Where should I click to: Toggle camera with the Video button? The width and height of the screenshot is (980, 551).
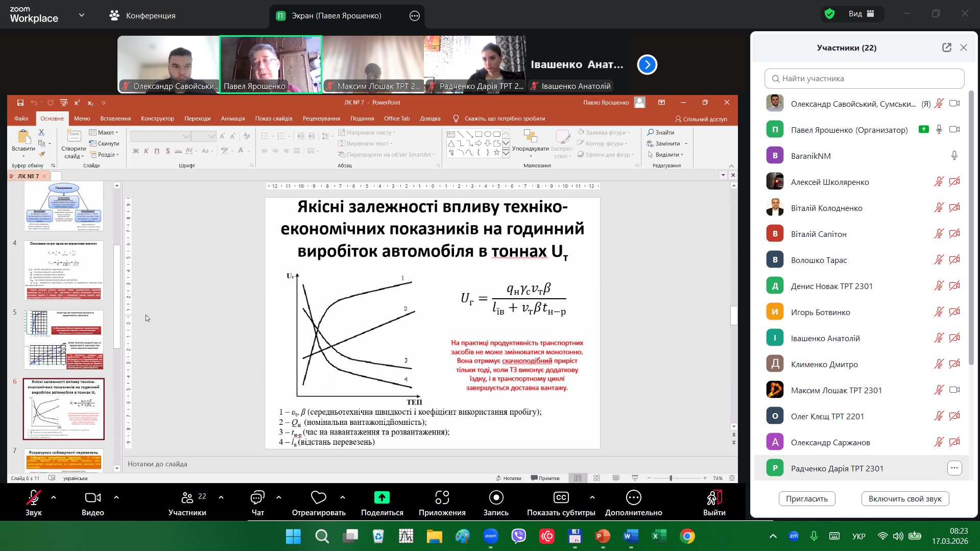pyautogui.click(x=92, y=497)
